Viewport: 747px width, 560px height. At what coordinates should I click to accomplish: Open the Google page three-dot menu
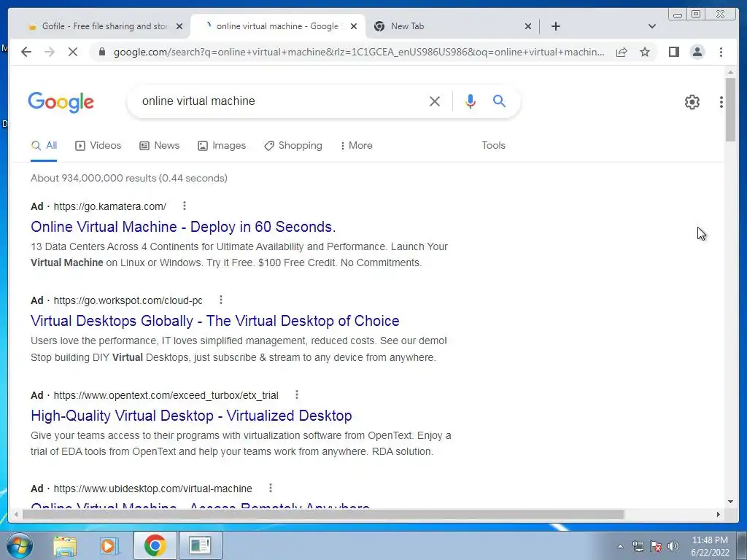[721, 102]
